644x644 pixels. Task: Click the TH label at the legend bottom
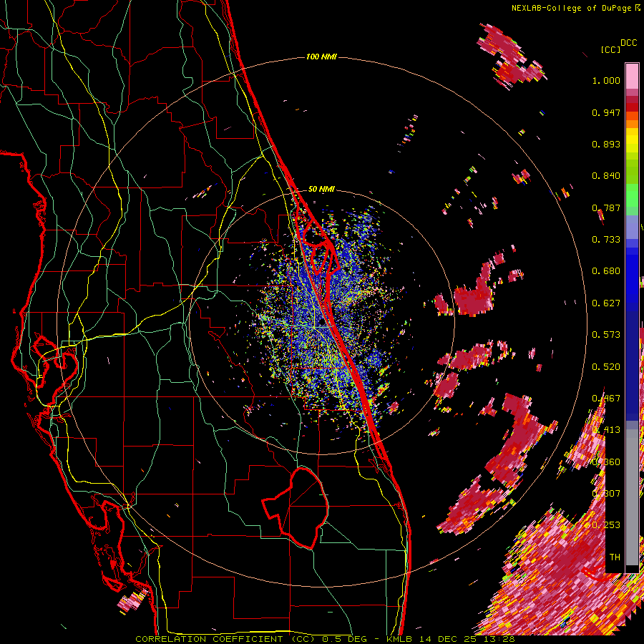click(x=615, y=557)
